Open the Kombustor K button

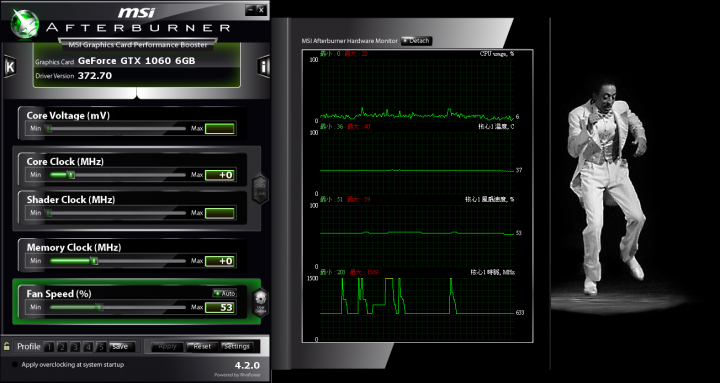point(10,67)
